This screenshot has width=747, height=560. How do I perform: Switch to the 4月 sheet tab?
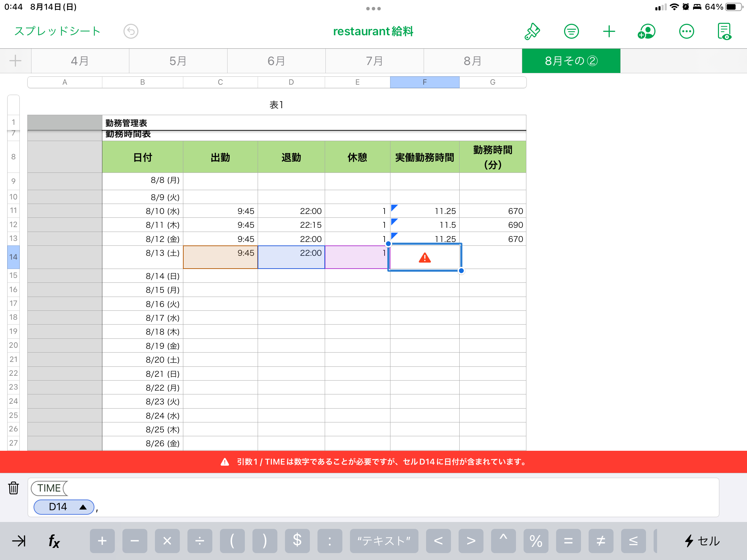[x=80, y=61]
